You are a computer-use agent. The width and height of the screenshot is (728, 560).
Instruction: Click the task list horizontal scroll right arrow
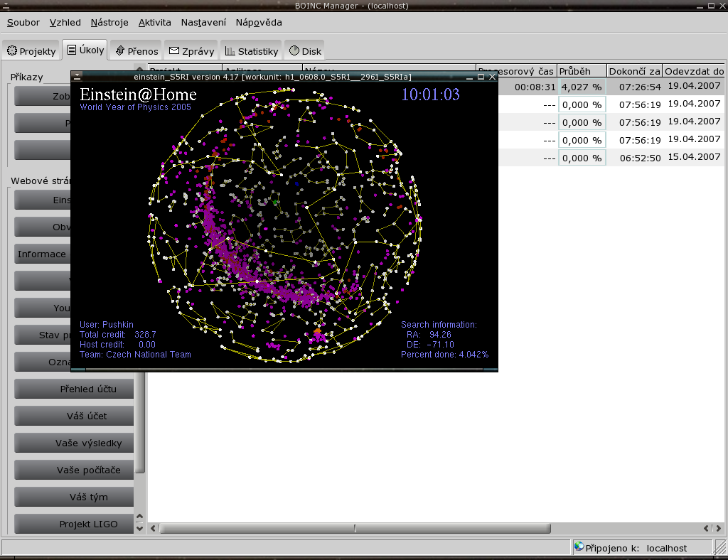719,528
